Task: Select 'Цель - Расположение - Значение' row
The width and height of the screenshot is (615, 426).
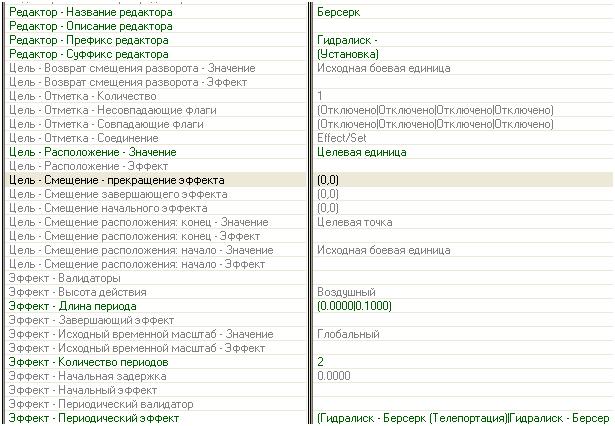Action: point(93,152)
